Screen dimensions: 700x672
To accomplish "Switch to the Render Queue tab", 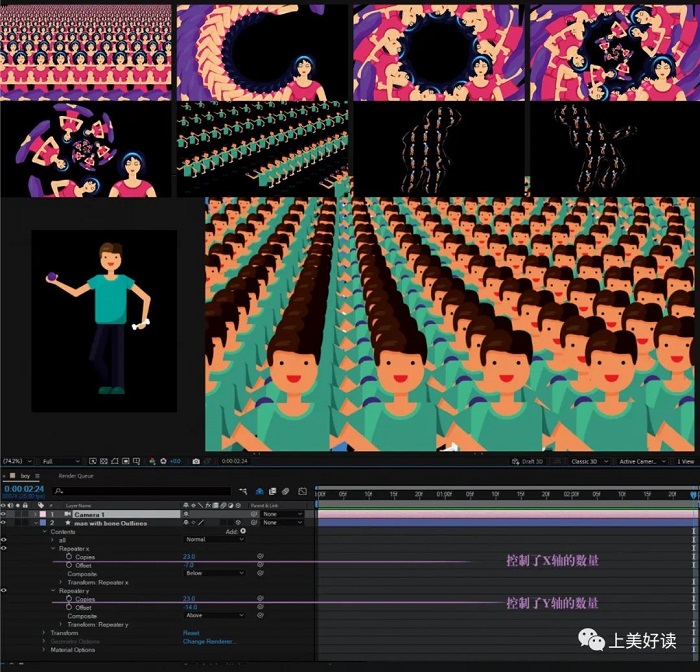I will [76, 476].
